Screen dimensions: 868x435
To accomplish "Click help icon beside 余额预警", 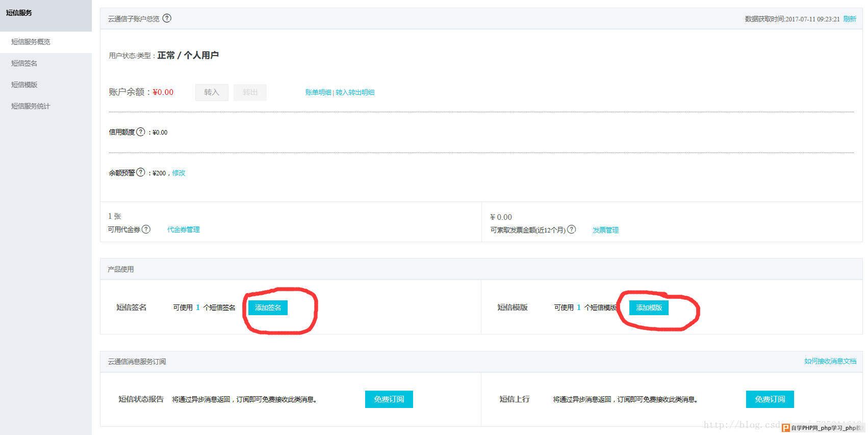I will pos(141,172).
